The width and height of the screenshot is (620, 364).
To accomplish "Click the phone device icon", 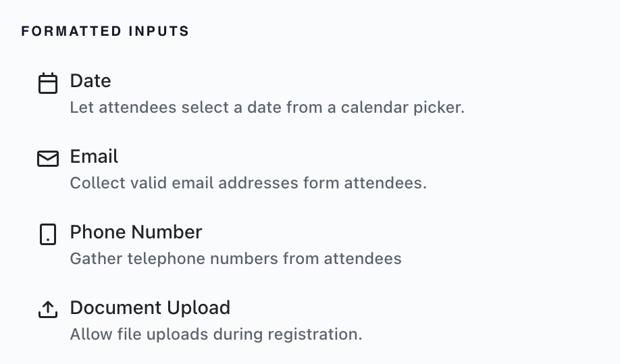I will (x=48, y=234).
